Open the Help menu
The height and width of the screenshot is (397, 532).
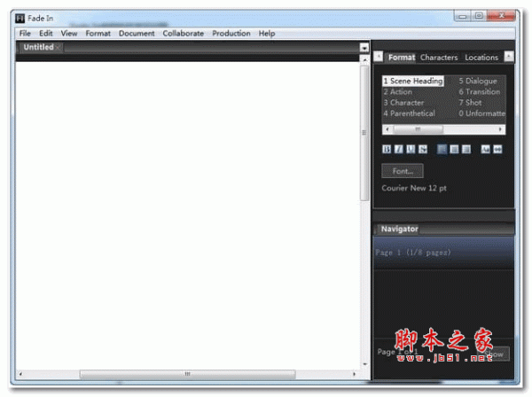(267, 33)
